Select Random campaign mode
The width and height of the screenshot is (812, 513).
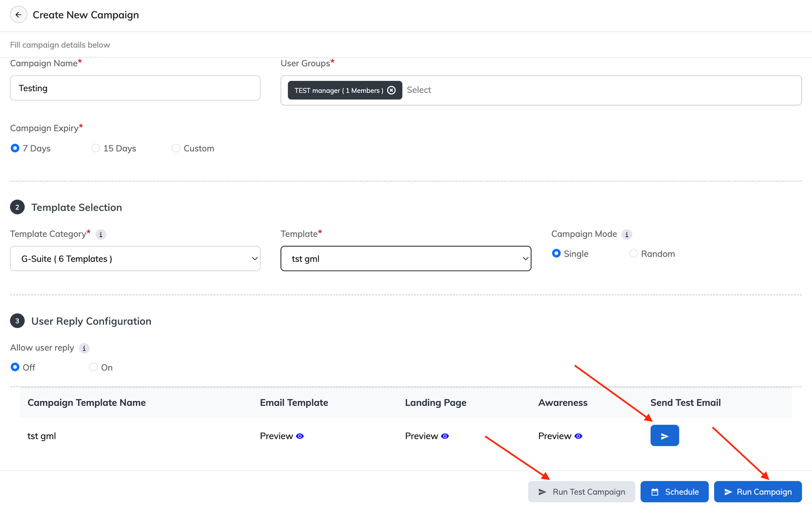pyautogui.click(x=633, y=253)
